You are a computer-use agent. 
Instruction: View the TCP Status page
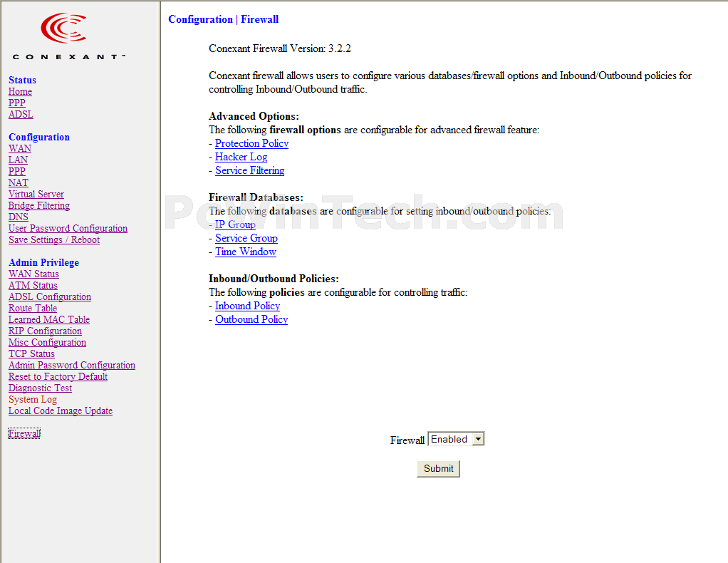[x=31, y=353]
